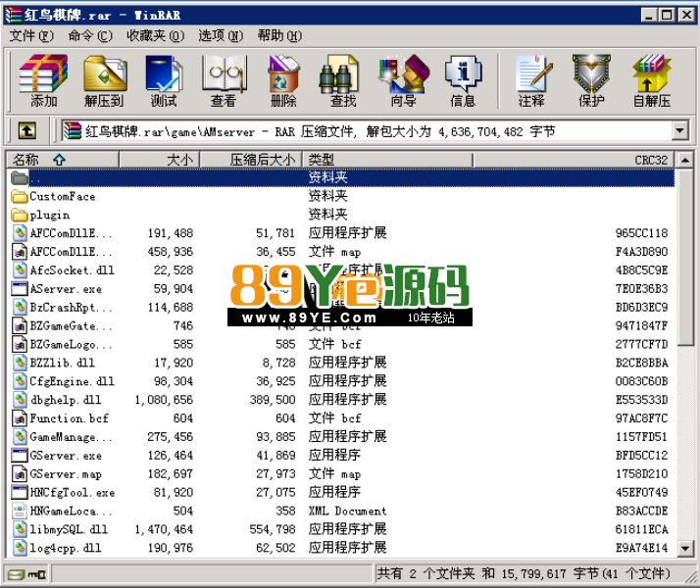Click the drive icon in the status bar
Image resolution: width=700 pixels, height=588 pixels.
[x=15, y=574]
